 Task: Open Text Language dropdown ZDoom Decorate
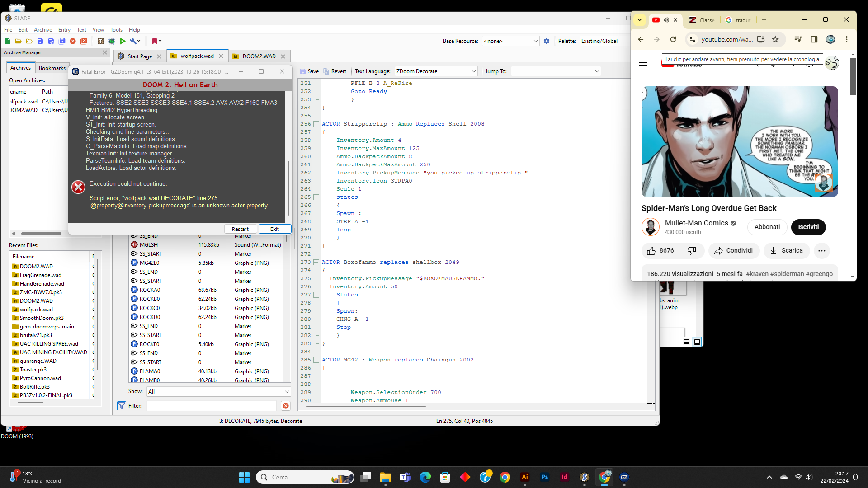click(436, 71)
